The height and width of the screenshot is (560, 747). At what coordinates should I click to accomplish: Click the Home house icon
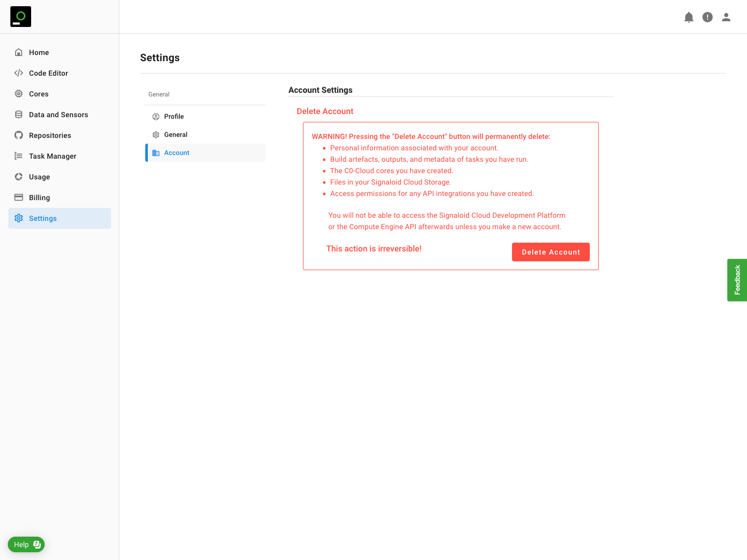tap(19, 52)
